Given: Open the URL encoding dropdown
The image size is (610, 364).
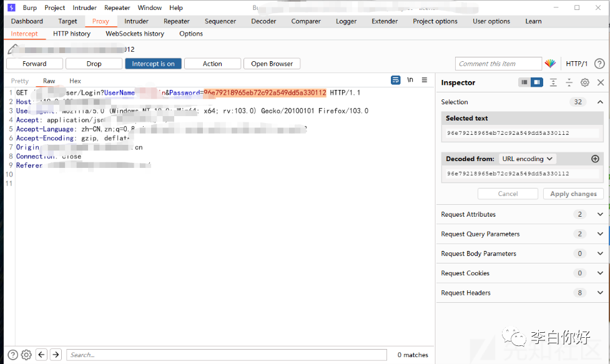Looking at the screenshot, I should click(x=527, y=159).
